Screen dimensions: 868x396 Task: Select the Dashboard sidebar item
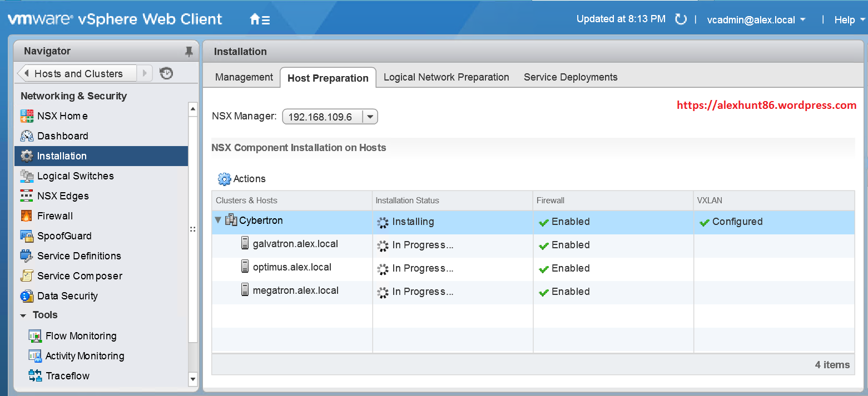[62, 136]
